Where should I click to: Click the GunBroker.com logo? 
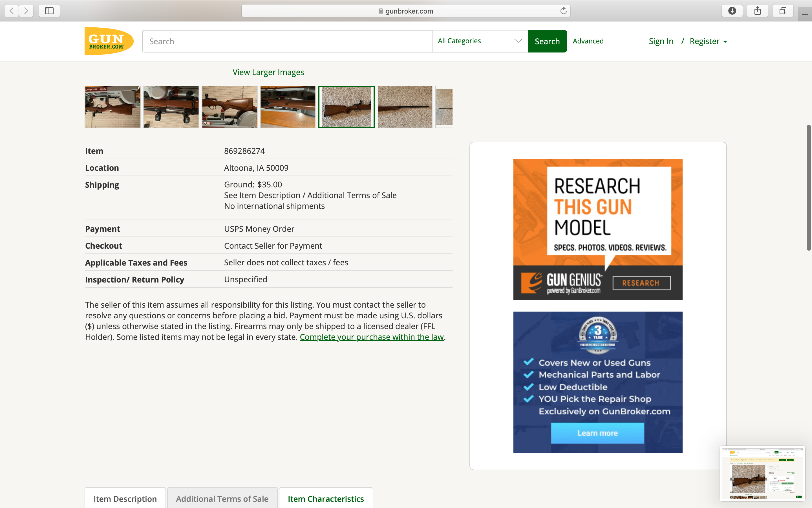coord(109,41)
